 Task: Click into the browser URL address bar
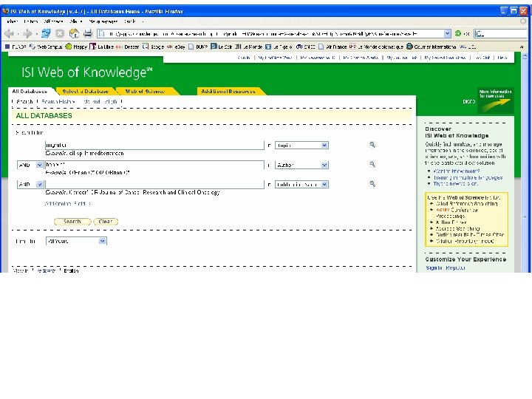click(270, 33)
